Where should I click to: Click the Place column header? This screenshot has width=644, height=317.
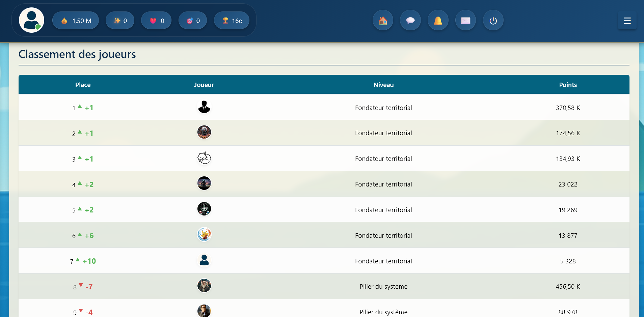coord(83,85)
